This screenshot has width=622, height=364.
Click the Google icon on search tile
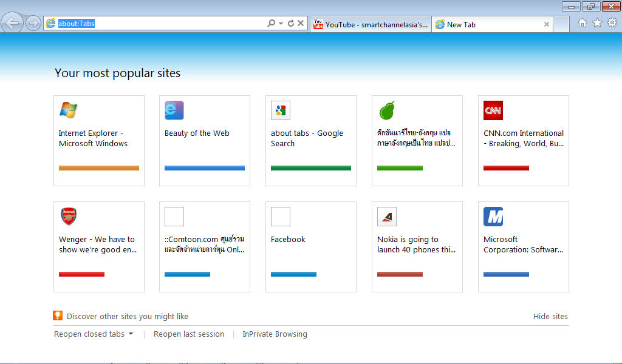[x=281, y=110]
